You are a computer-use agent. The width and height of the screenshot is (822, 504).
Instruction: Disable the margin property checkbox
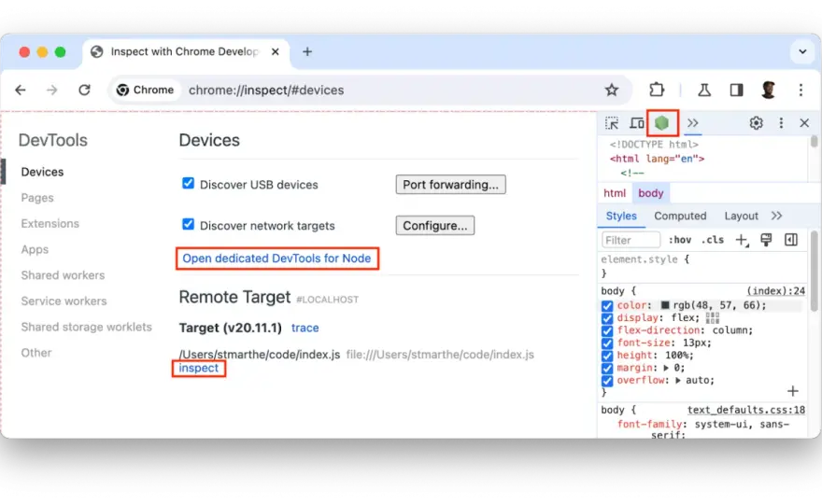pyautogui.click(x=607, y=369)
